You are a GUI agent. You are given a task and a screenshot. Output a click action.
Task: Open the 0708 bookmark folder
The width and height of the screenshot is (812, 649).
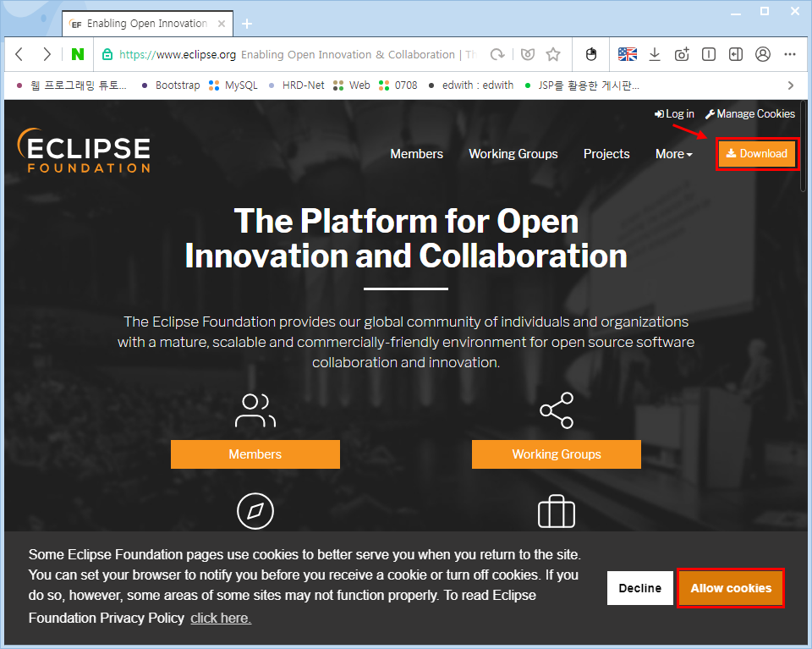(x=398, y=85)
